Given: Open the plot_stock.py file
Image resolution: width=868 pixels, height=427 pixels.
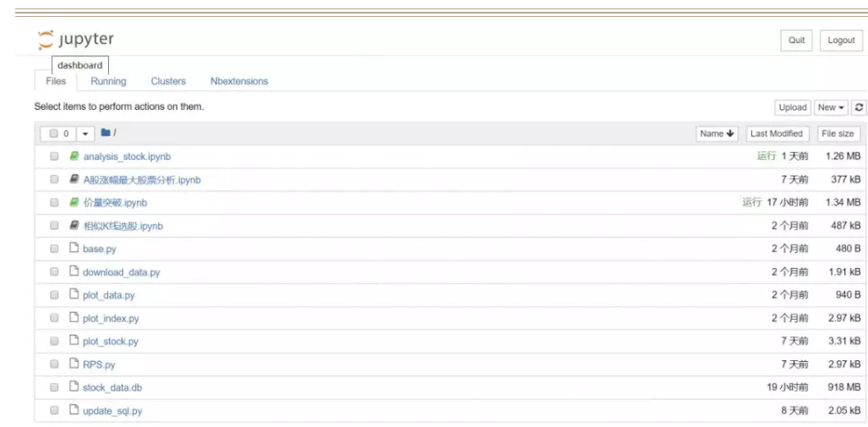Looking at the screenshot, I should pyautogui.click(x=111, y=342).
